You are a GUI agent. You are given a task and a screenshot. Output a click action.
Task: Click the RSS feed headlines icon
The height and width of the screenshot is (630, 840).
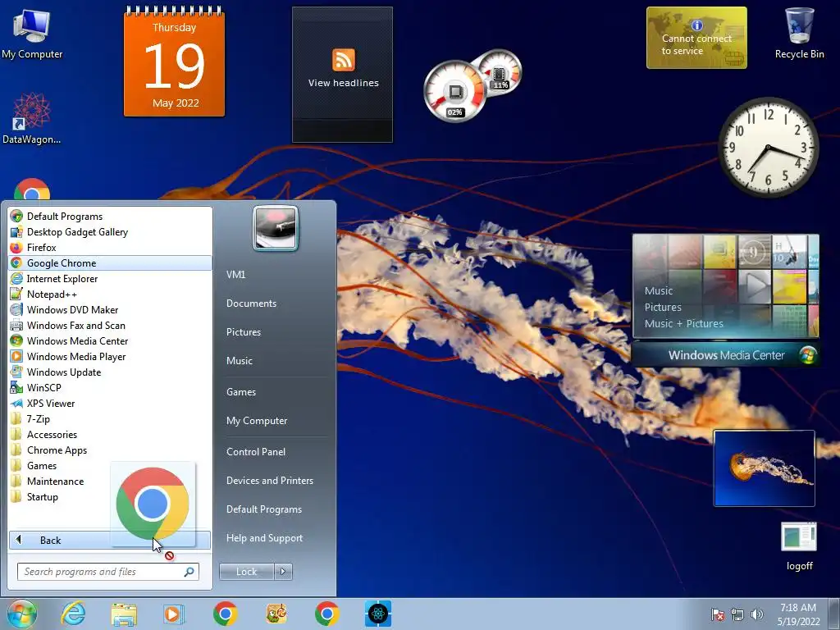344,59
